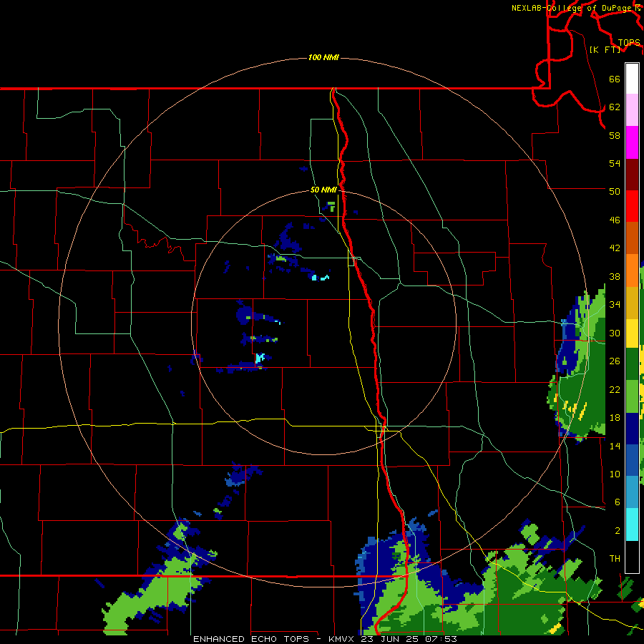Click the '[K FT]' legend unit label
Image resolution: width=644 pixels, height=644 pixels.
[x=605, y=49]
